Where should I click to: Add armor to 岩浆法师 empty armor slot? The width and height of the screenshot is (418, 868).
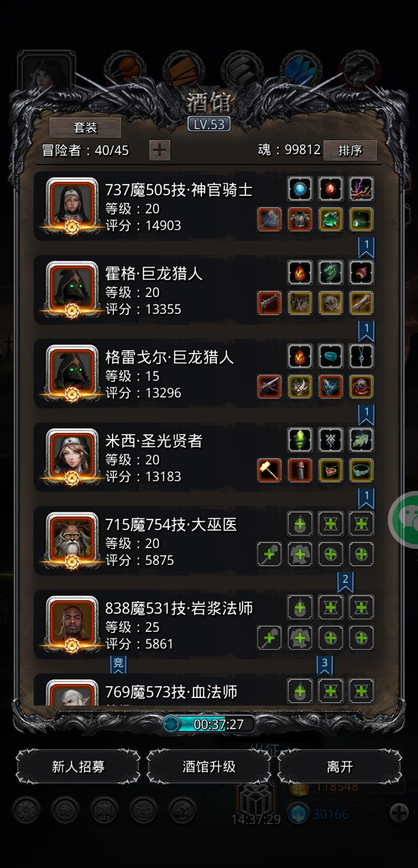[x=300, y=637]
